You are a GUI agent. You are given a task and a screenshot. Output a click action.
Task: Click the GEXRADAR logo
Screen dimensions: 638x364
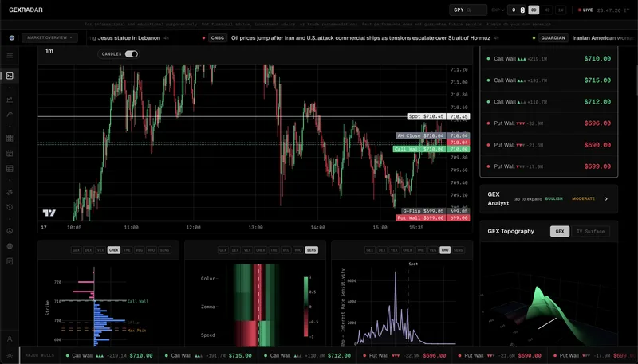click(x=26, y=10)
